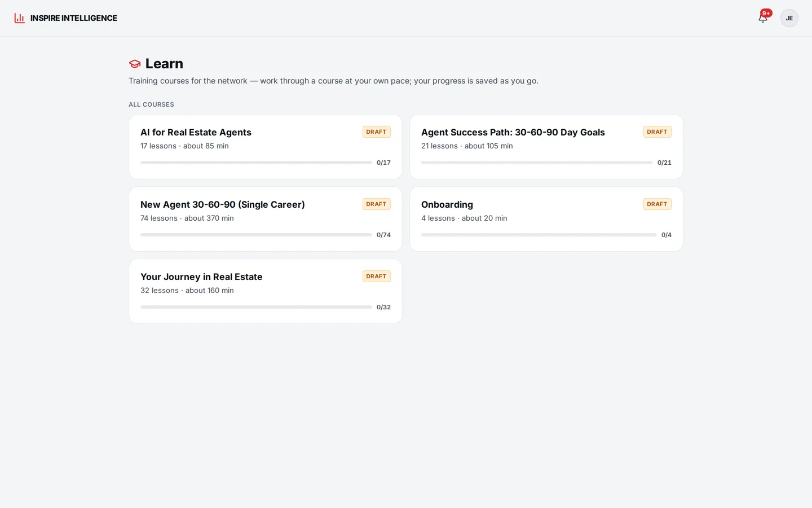812x508 pixels.
Task: Click the Your Journey in Real Estate progress bar
Action: [256, 307]
